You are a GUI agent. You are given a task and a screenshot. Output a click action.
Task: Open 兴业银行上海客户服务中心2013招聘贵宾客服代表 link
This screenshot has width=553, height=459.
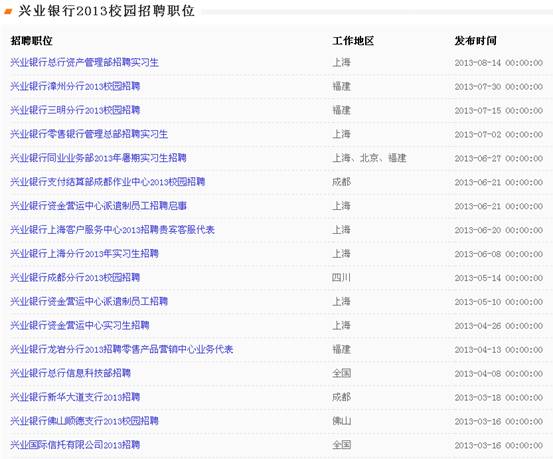(x=112, y=230)
